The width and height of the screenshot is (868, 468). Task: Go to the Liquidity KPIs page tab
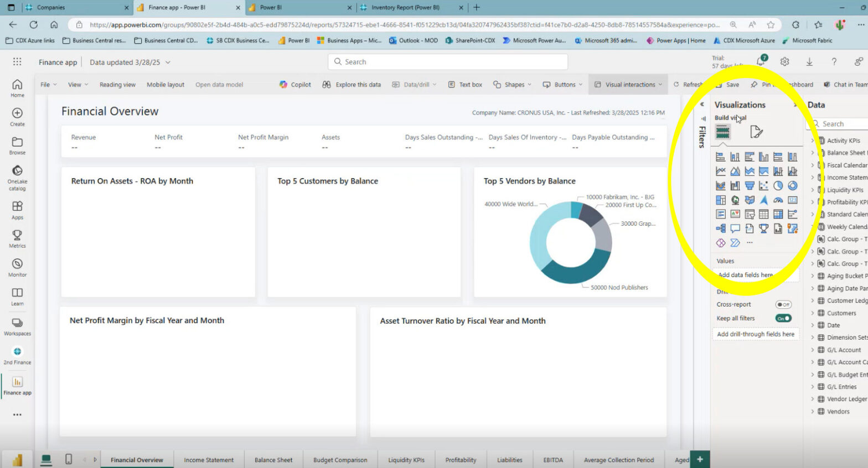tap(406, 460)
